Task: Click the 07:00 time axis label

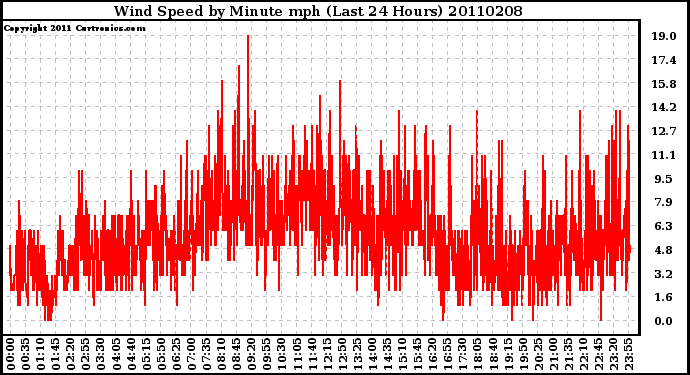Action: pyautogui.click(x=191, y=354)
